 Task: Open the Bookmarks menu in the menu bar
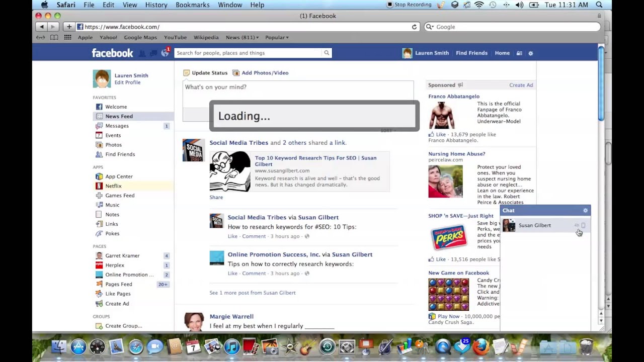tap(193, 5)
